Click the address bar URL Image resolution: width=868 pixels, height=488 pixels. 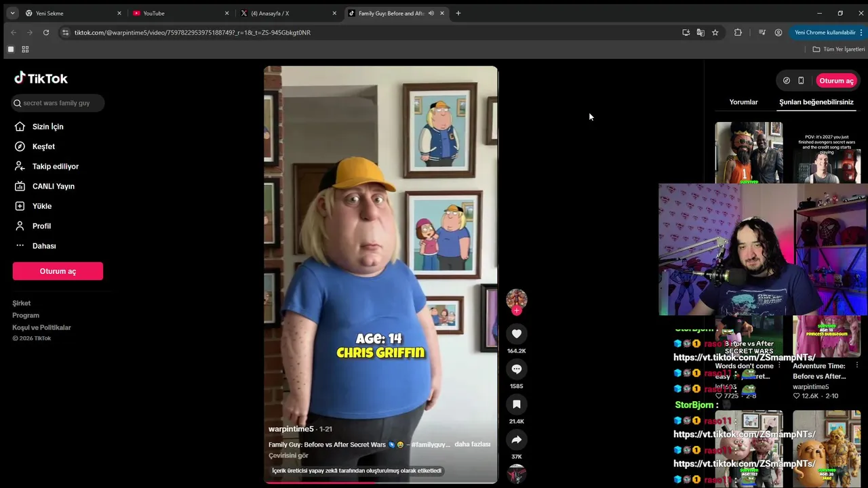click(193, 33)
